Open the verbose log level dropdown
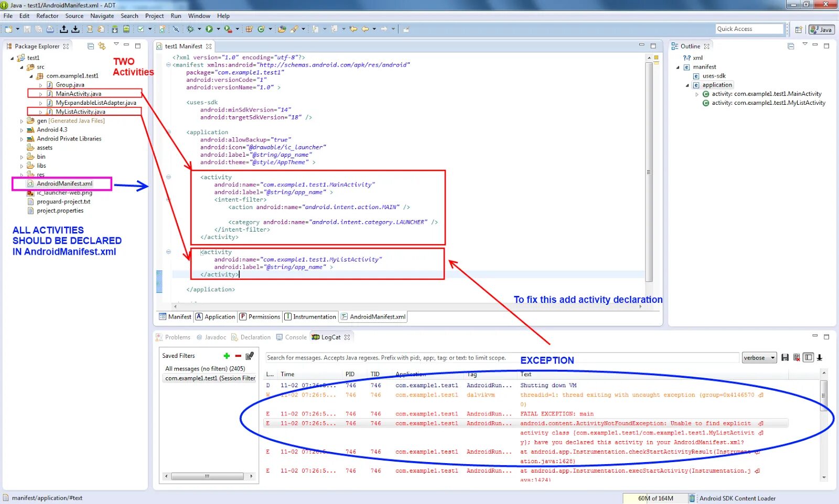The image size is (839, 504). click(759, 358)
